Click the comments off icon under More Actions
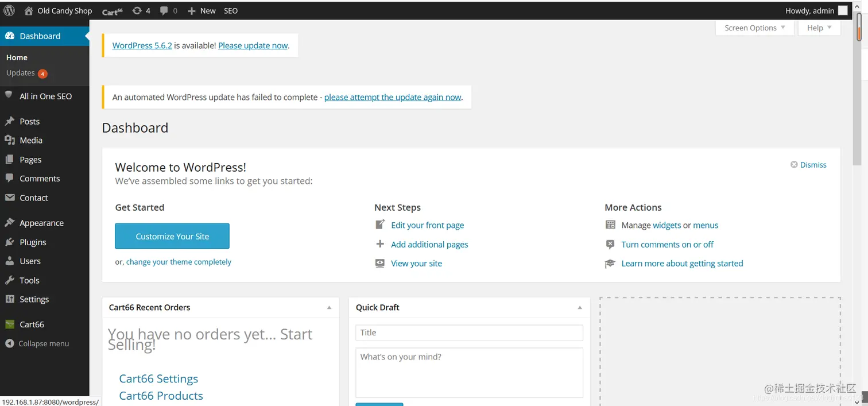Viewport: 868px width, 406px height. (x=610, y=244)
